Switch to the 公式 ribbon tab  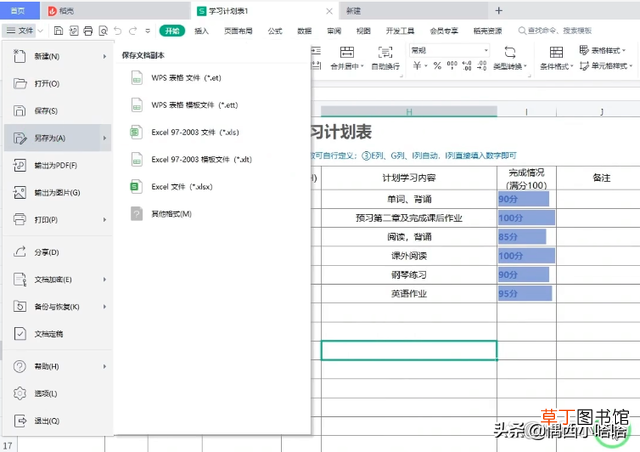click(275, 31)
